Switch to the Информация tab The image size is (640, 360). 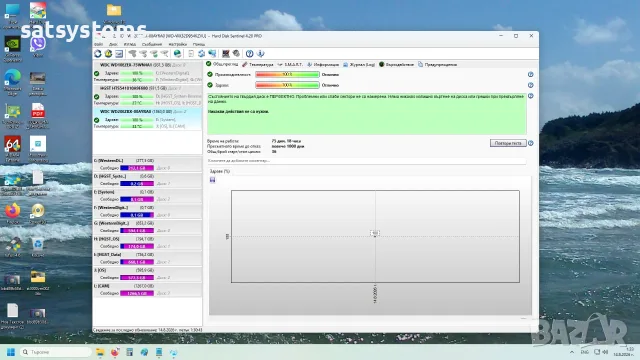point(322,64)
